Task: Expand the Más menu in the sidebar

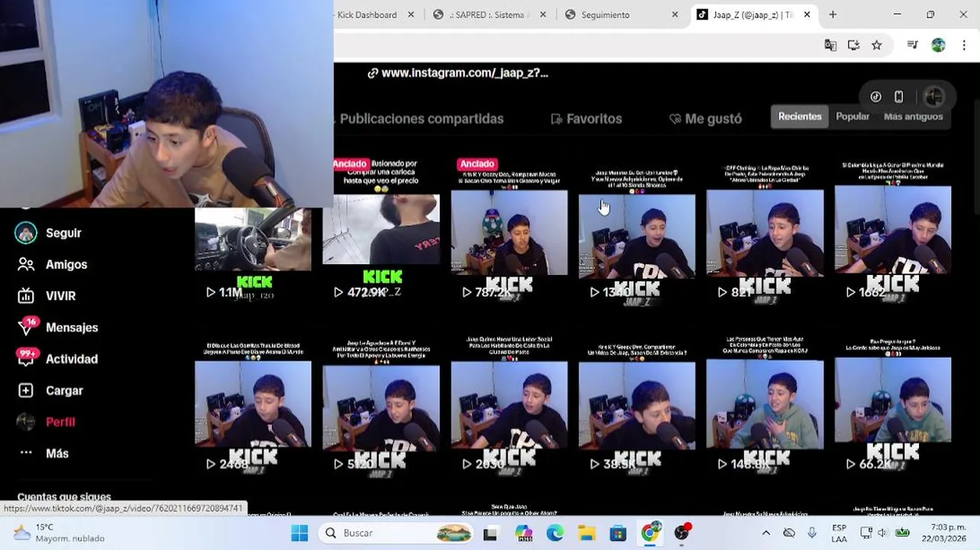Action: 44,453
